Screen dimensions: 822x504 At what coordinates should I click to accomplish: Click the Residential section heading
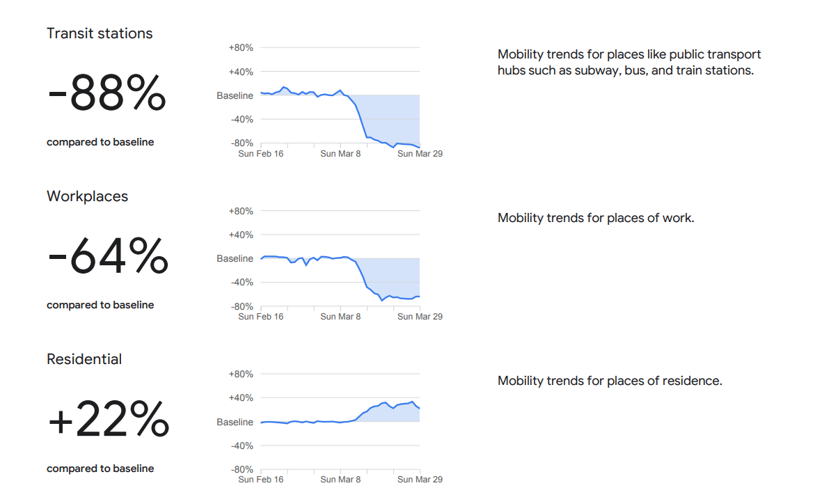point(84,359)
